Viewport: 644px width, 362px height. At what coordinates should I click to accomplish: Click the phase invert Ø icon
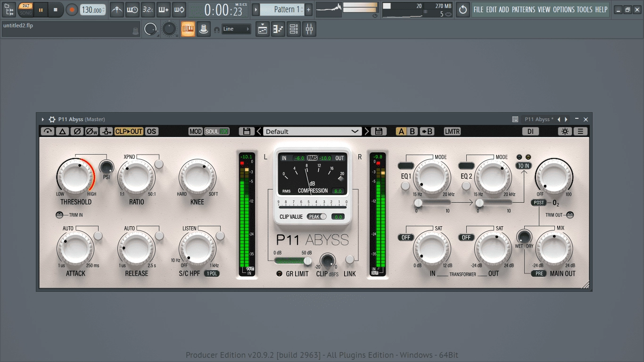77,132
